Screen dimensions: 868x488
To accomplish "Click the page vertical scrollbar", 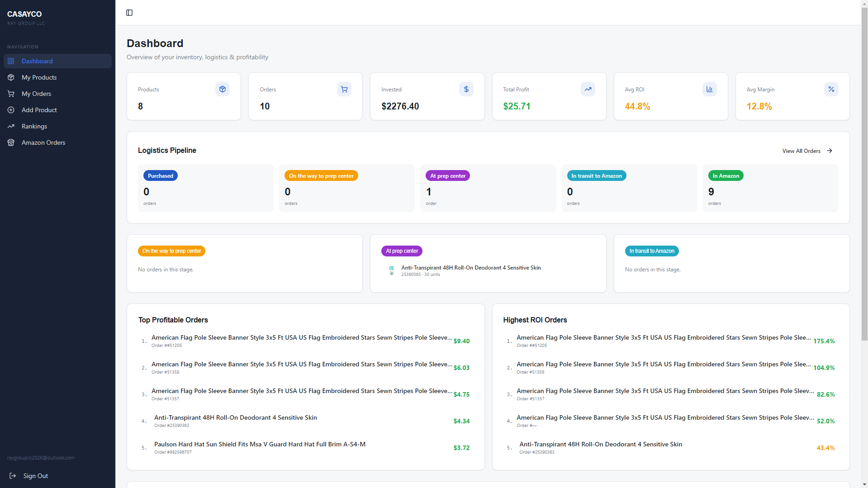I will [x=864, y=174].
